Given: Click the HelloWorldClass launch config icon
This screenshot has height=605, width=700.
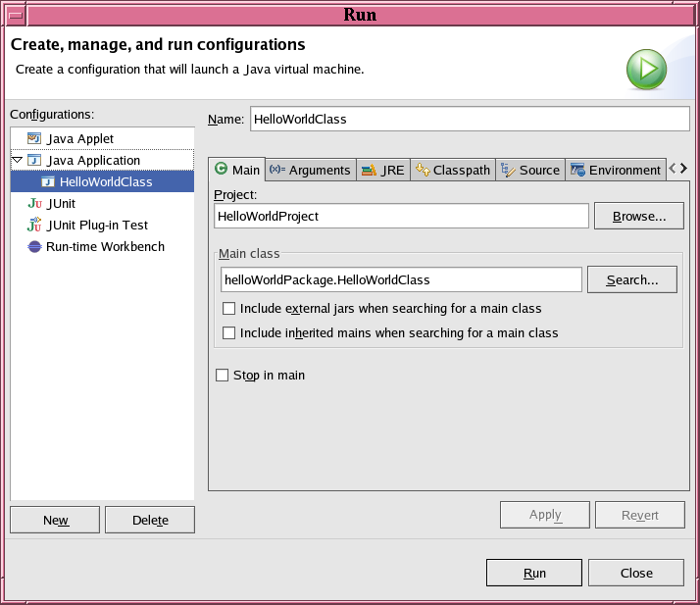Looking at the screenshot, I should pyautogui.click(x=48, y=181).
